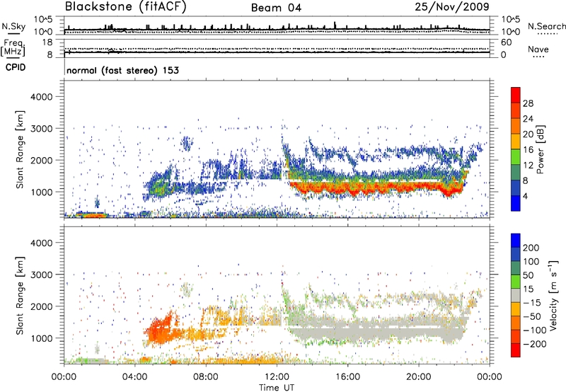The height and width of the screenshot is (392, 566).
Task: Click the left '10^5' noise axis label
Action: (x=43, y=19)
